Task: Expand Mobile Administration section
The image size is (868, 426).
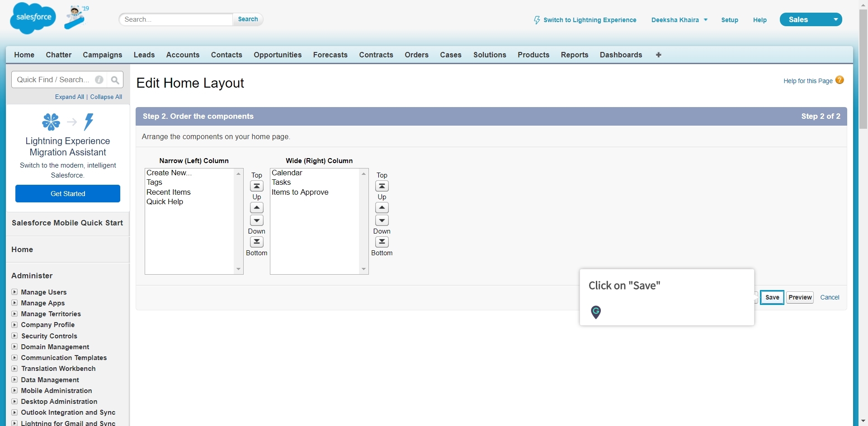Action: coord(14,390)
